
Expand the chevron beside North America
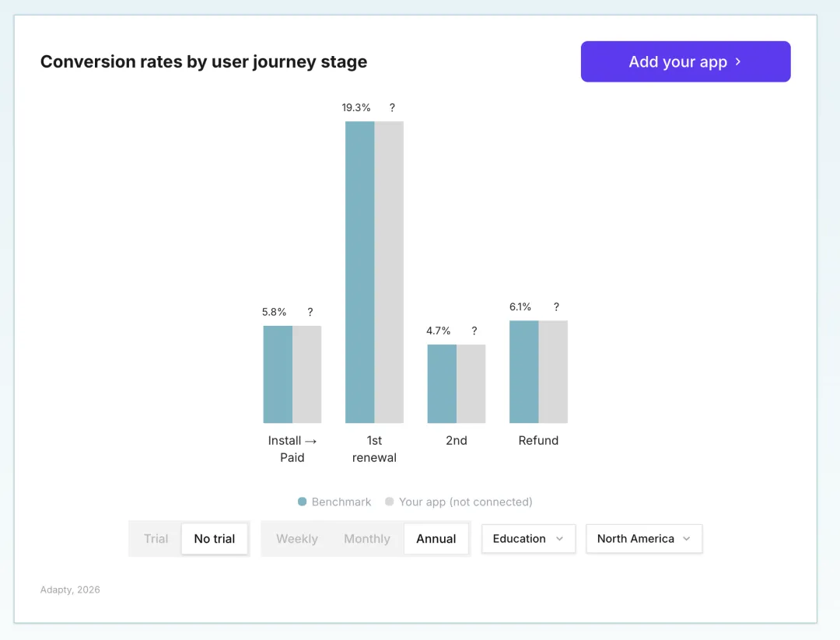pyautogui.click(x=686, y=539)
